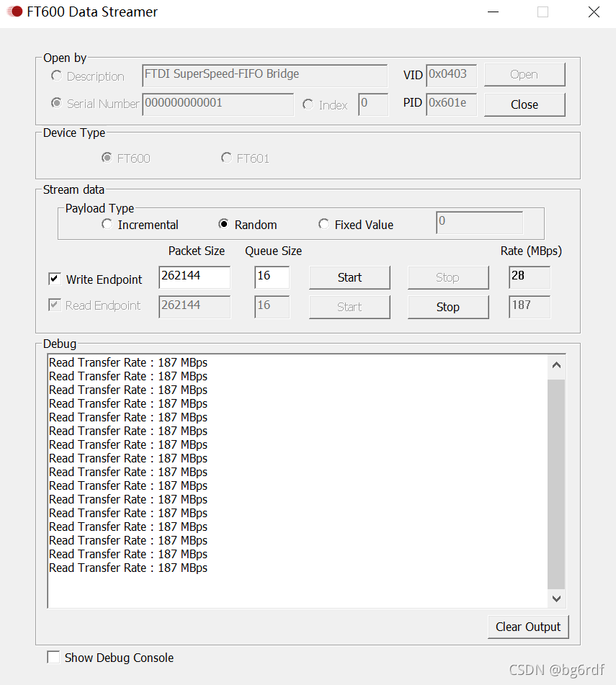The width and height of the screenshot is (616, 685).
Task: Click the Fixed Value input field
Action: 479,223
